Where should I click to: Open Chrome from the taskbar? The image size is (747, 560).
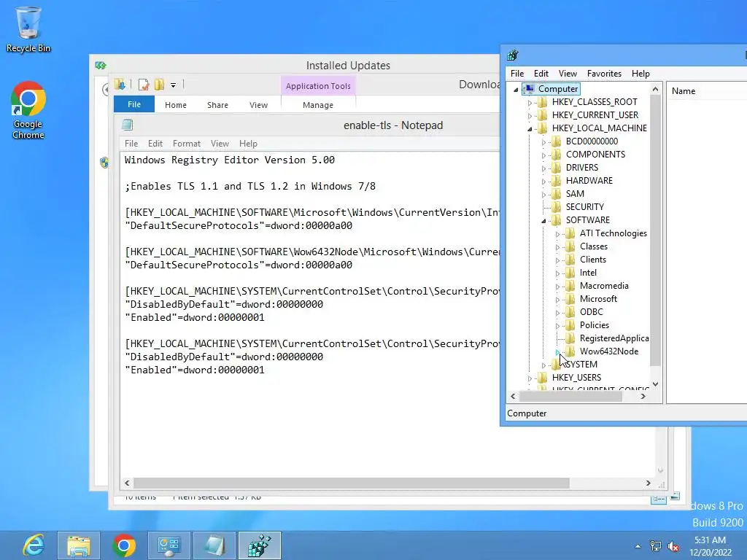pos(124,545)
